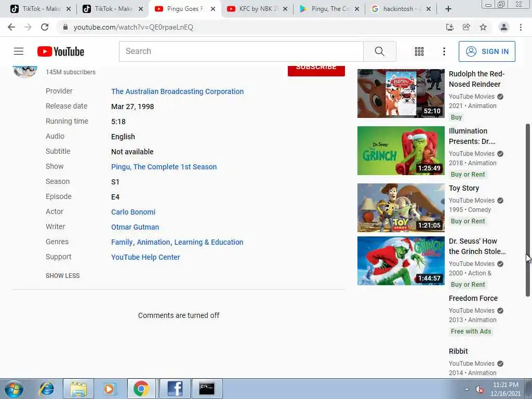Click the install/download icon in address bar
The width and height of the screenshot is (532, 399).
pyautogui.click(x=449, y=27)
